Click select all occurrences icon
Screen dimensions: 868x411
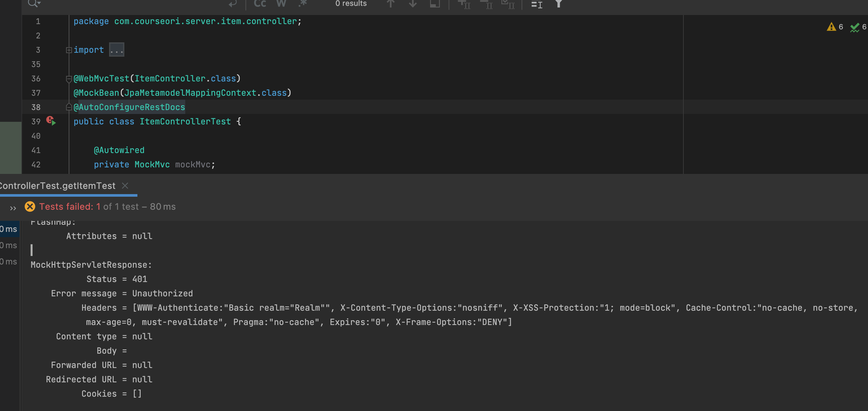tap(508, 4)
